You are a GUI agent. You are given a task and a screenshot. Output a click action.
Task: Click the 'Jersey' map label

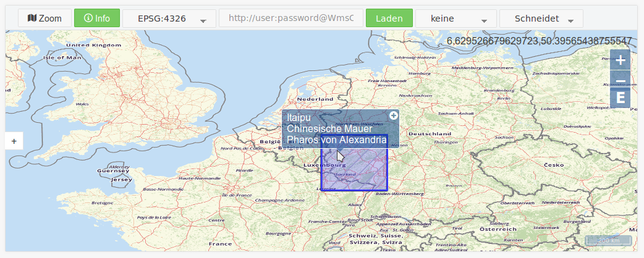point(122,179)
